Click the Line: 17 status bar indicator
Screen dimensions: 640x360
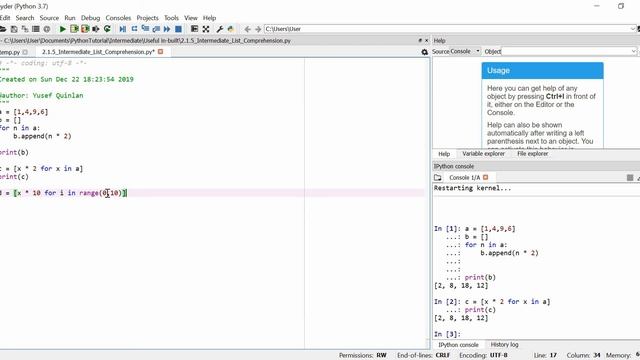point(545,356)
